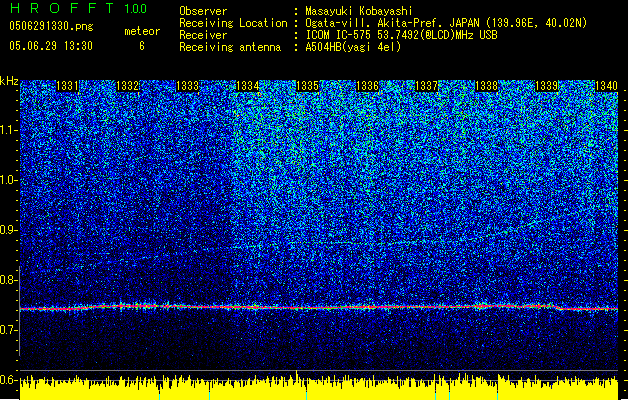The image size is (629, 400).
Task: Click the Observer label
Action: (x=203, y=11)
